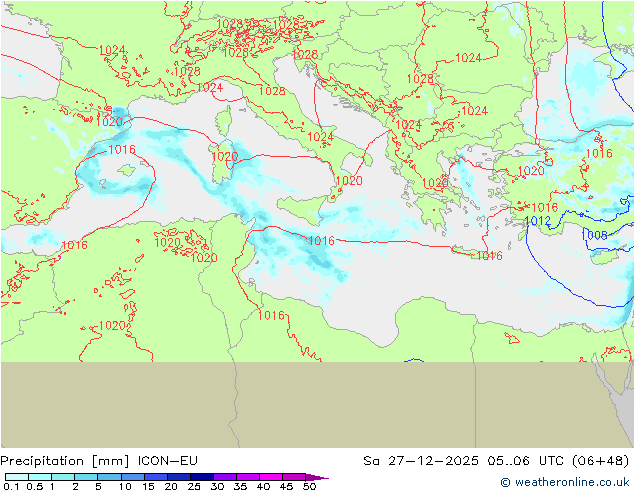
Task: Click the 1–2 mm legend color swatch
Action: coord(63,477)
